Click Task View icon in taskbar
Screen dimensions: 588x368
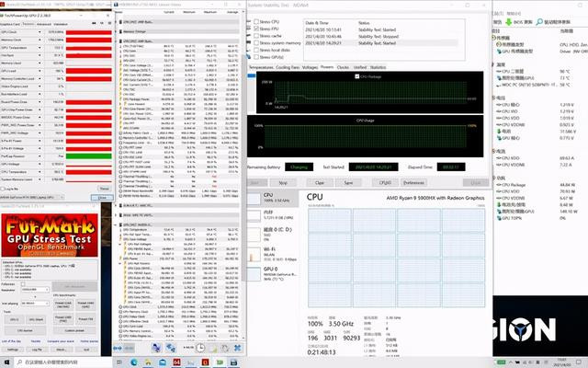[x=119, y=362]
